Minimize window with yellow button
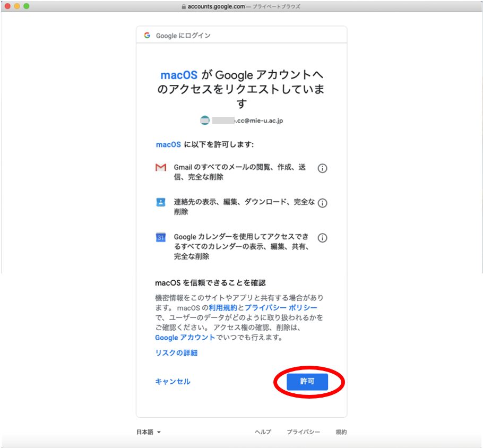Screen dimensions: 483x448 pos(17,6)
